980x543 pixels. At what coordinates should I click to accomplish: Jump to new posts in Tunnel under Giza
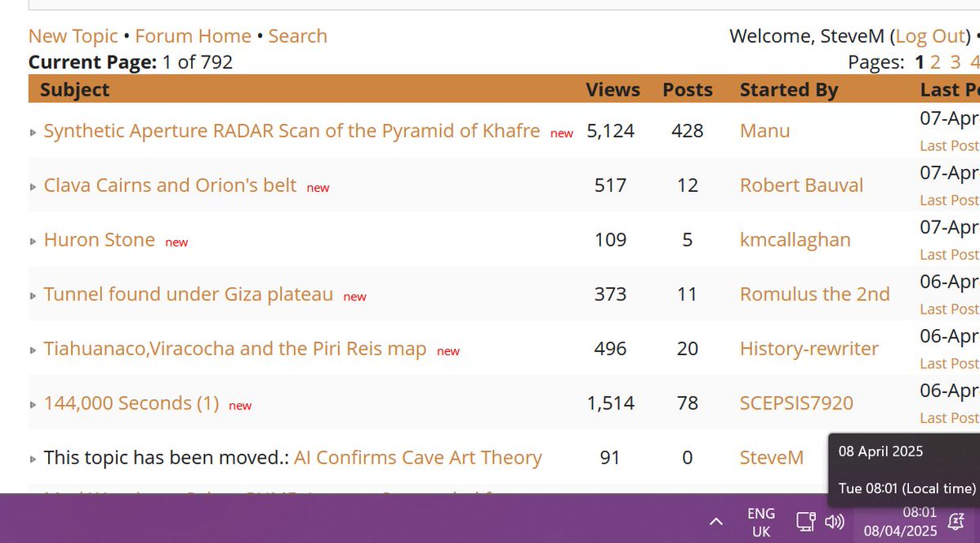(x=354, y=296)
